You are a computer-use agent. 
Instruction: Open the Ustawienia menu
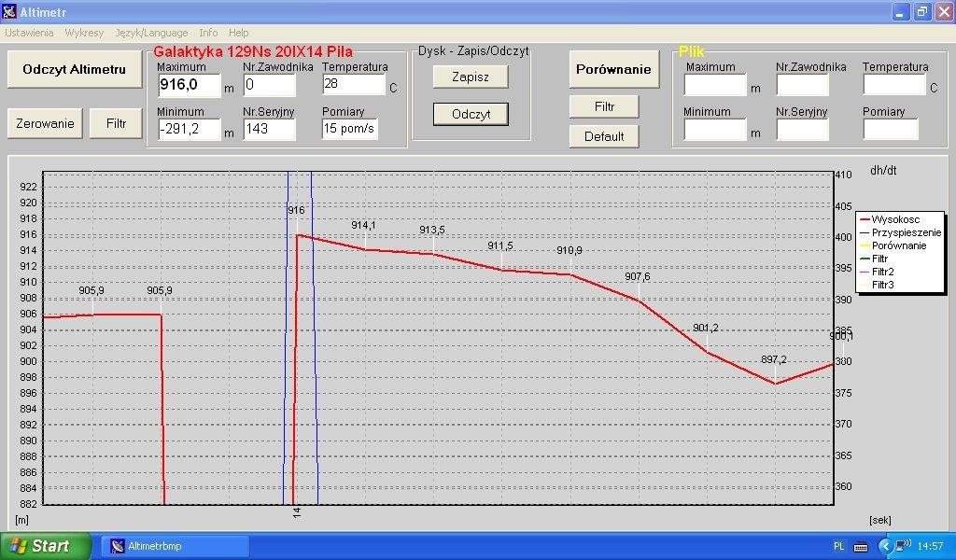coord(29,33)
